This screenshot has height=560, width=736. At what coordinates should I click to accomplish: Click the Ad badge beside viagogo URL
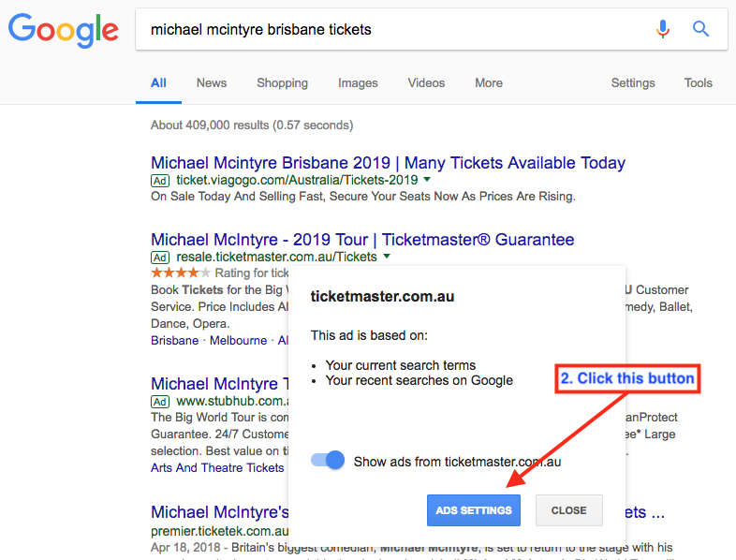[160, 181]
